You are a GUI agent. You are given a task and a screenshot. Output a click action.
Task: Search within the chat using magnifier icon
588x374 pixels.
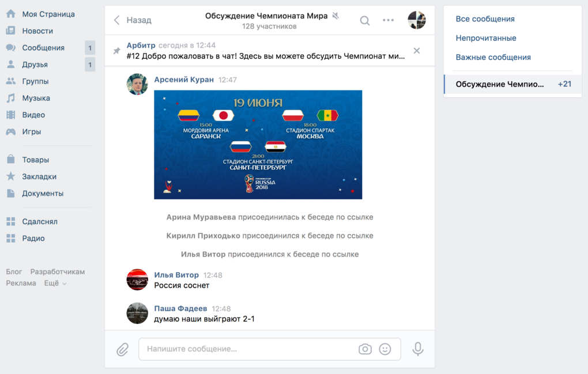point(364,20)
